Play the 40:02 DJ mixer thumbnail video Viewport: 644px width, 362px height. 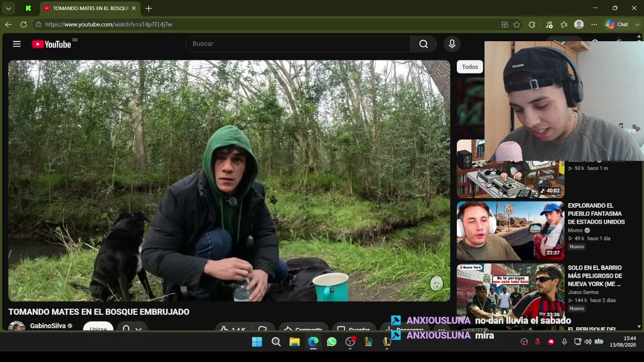[510, 169]
